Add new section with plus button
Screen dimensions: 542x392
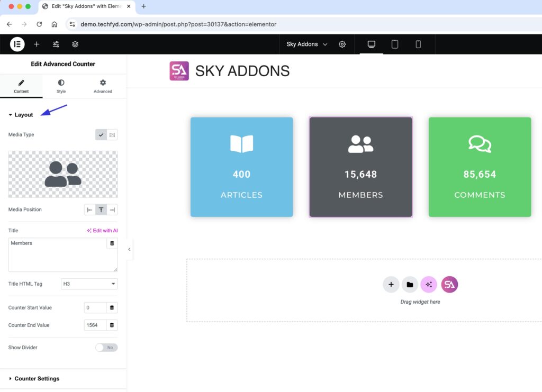pyautogui.click(x=391, y=285)
